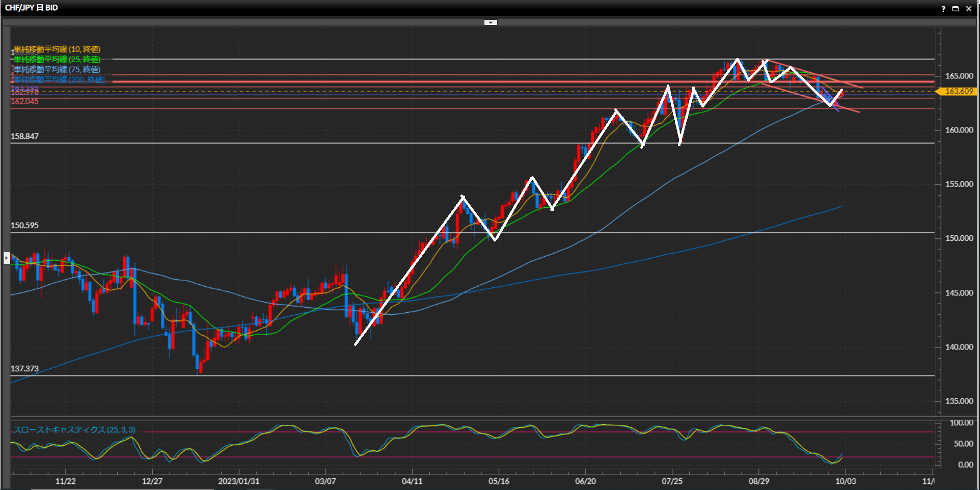Viewport: 980px width, 490px height.
Task: Select the 137.373 horizontal line label
Action: click(x=24, y=369)
